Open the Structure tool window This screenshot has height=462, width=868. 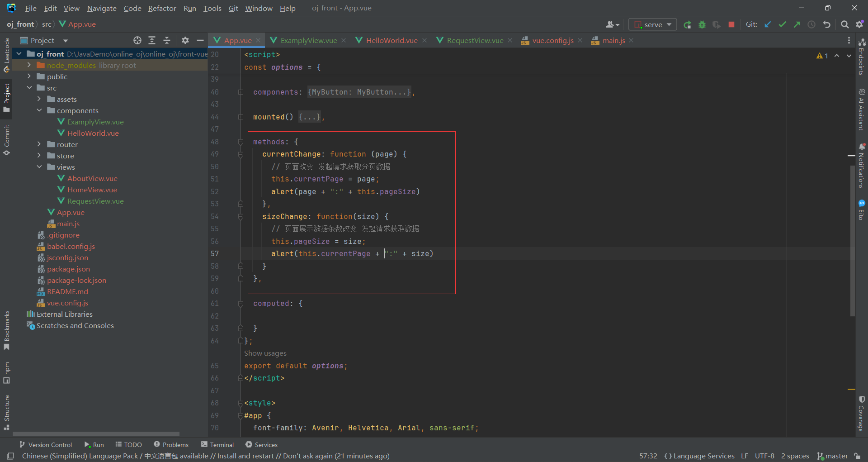coord(6,412)
